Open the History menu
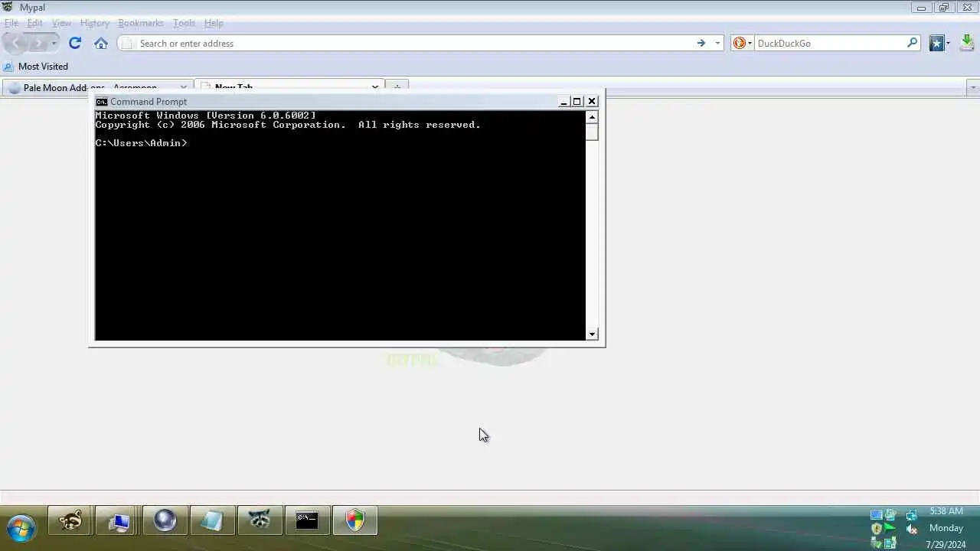Viewport: 980px width, 551px height. click(95, 23)
